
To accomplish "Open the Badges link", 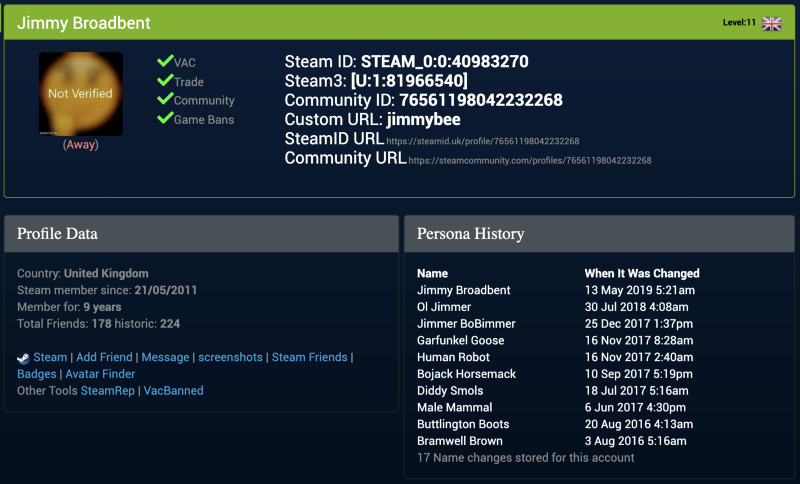I will (x=37, y=374).
